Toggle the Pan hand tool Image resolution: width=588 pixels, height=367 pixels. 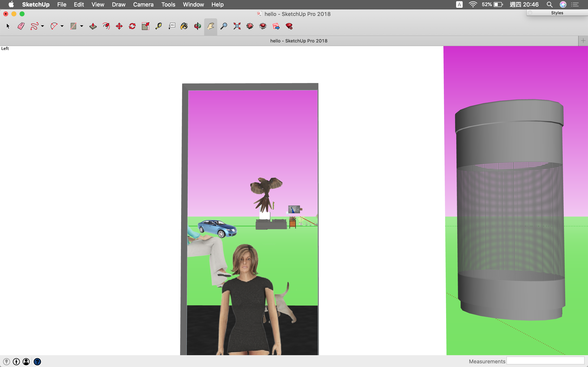[210, 26]
